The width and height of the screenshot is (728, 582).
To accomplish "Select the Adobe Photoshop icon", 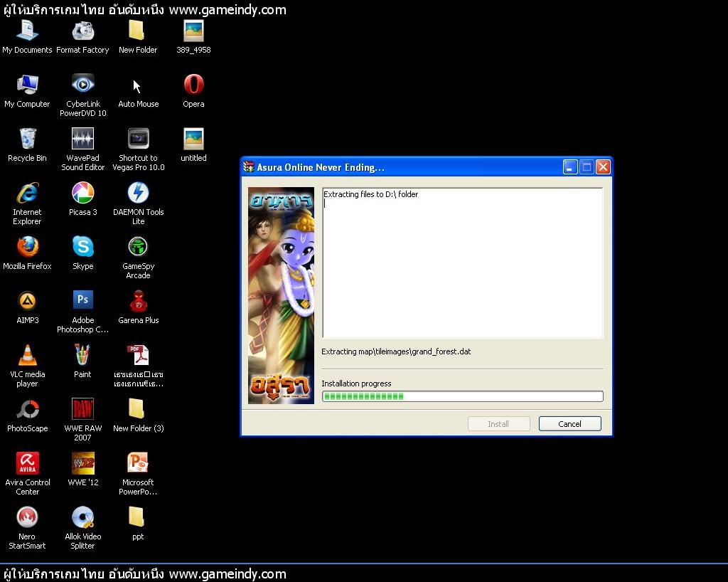I will [x=82, y=301].
